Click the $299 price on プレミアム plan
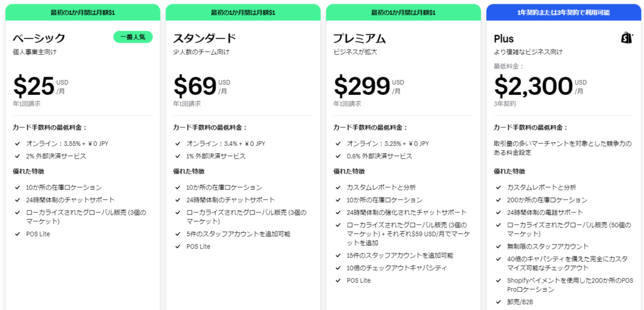 (x=362, y=86)
